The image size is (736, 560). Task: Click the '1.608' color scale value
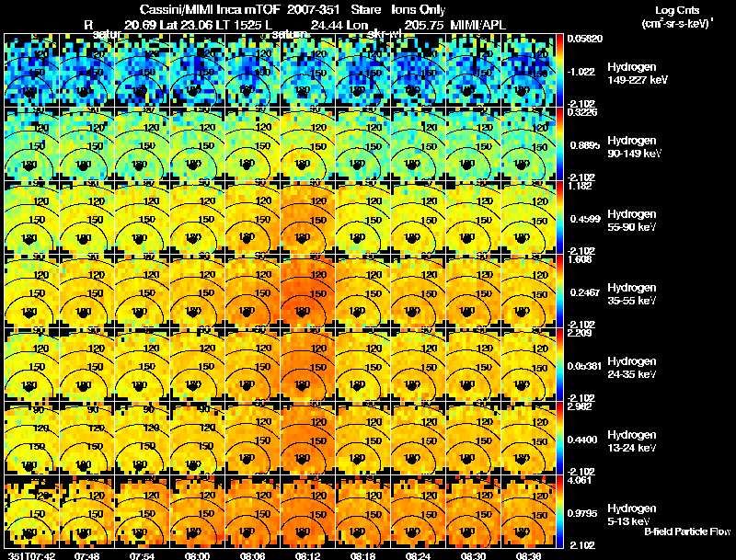click(580, 259)
